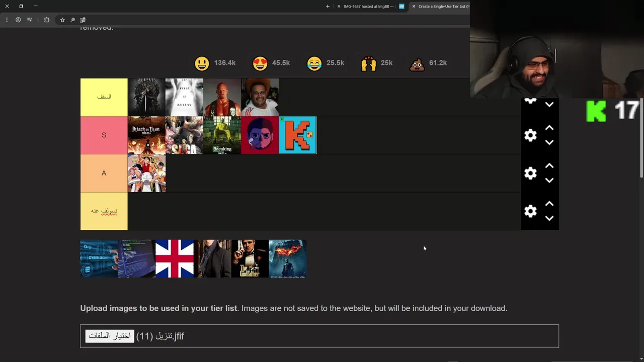The image size is (644, 362).
Task: Click the 45.5k reaction count
Action: coord(281,63)
